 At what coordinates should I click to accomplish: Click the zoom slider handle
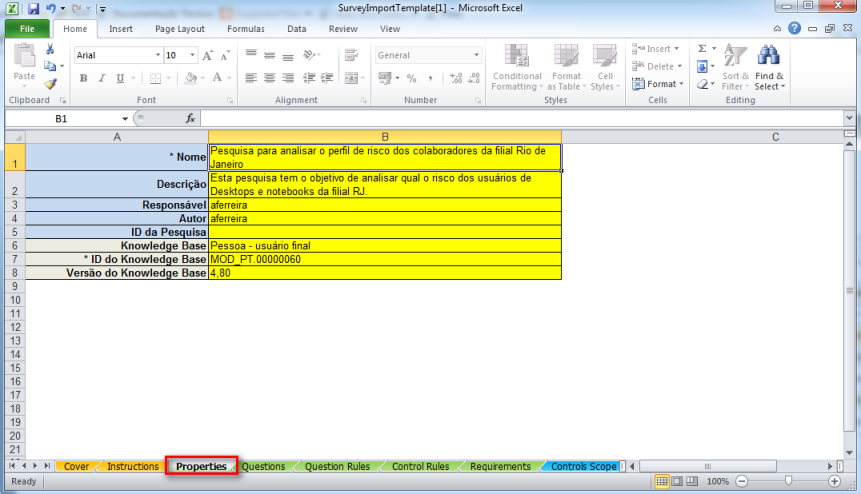coord(789,481)
